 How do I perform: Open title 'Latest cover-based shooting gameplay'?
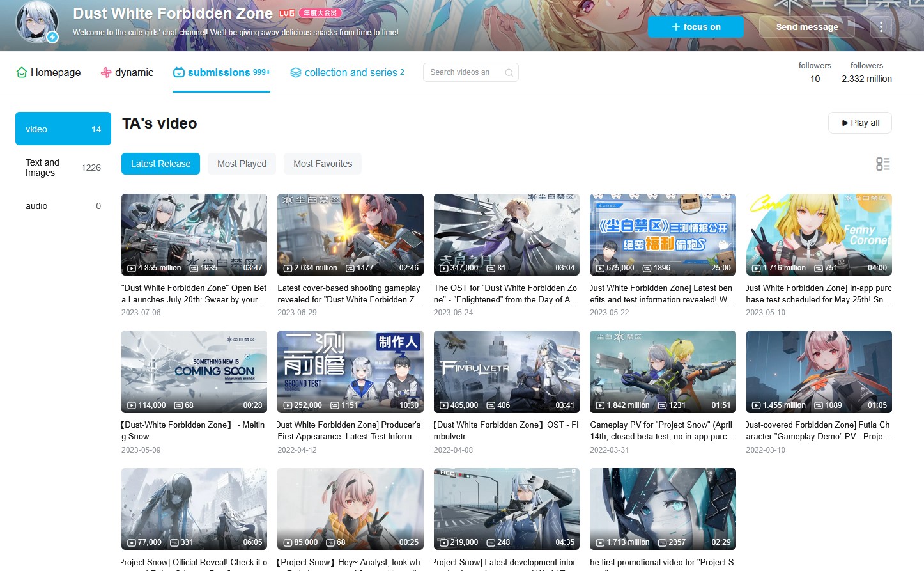[350, 293]
